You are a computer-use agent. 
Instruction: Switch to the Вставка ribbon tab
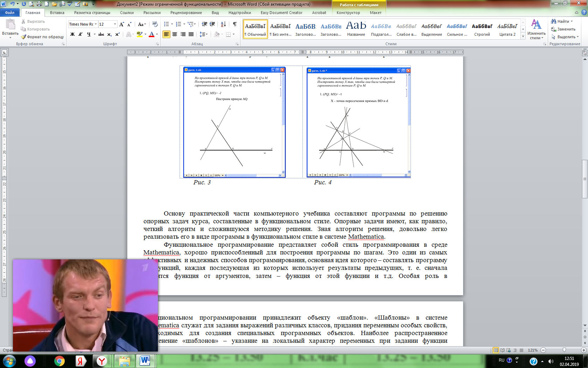click(x=57, y=13)
